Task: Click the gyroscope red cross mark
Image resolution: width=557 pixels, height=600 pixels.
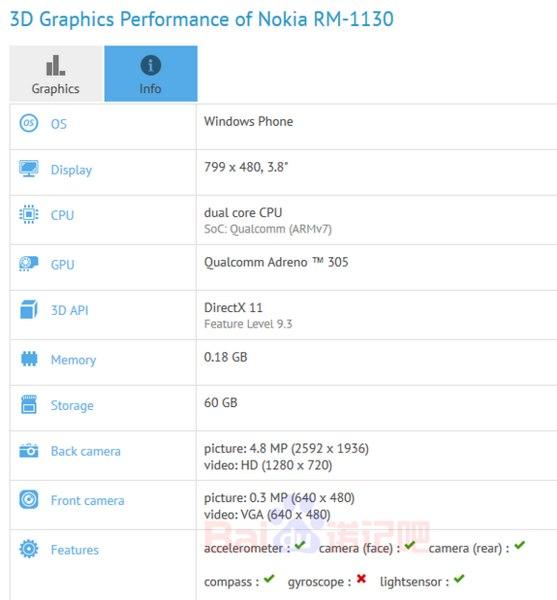Action: point(361,579)
